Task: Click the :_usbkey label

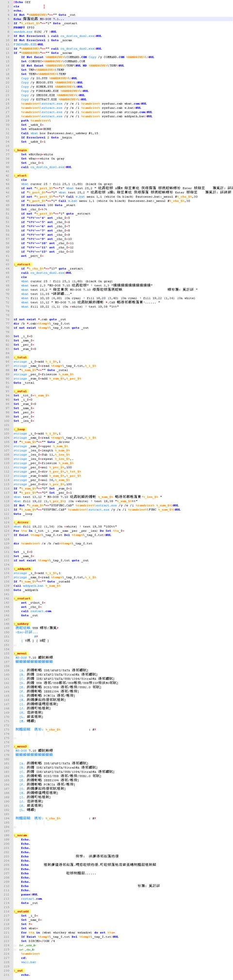Action: [21, 623]
